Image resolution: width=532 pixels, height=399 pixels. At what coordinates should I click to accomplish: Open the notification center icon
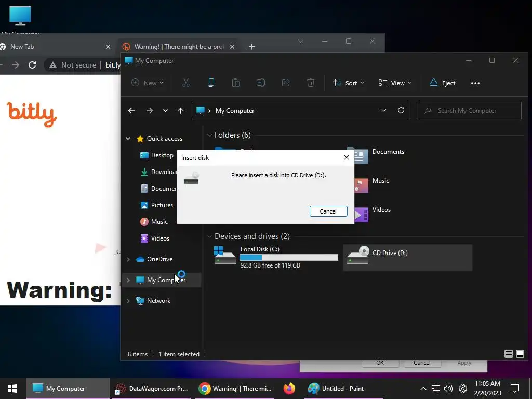515,389
